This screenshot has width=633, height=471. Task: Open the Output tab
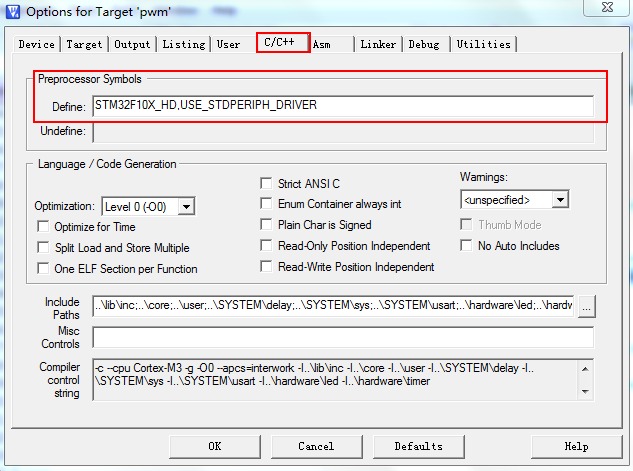click(x=132, y=44)
